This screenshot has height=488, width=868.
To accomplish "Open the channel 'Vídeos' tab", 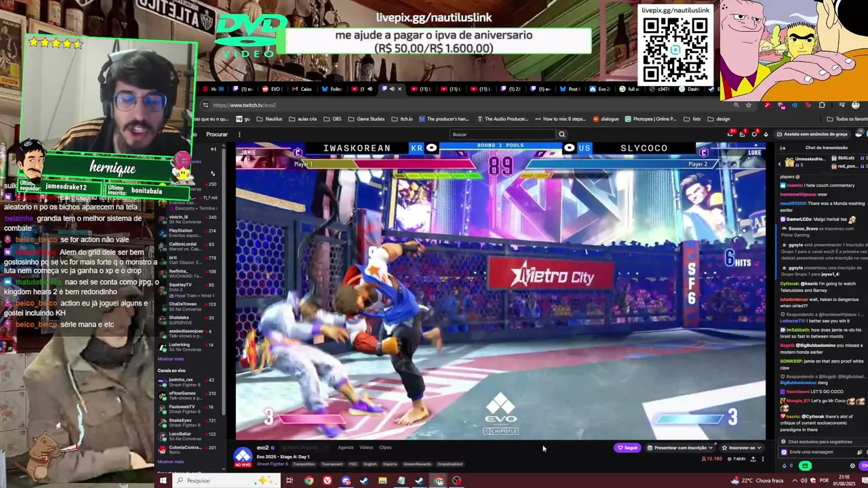I will point(366,447).
